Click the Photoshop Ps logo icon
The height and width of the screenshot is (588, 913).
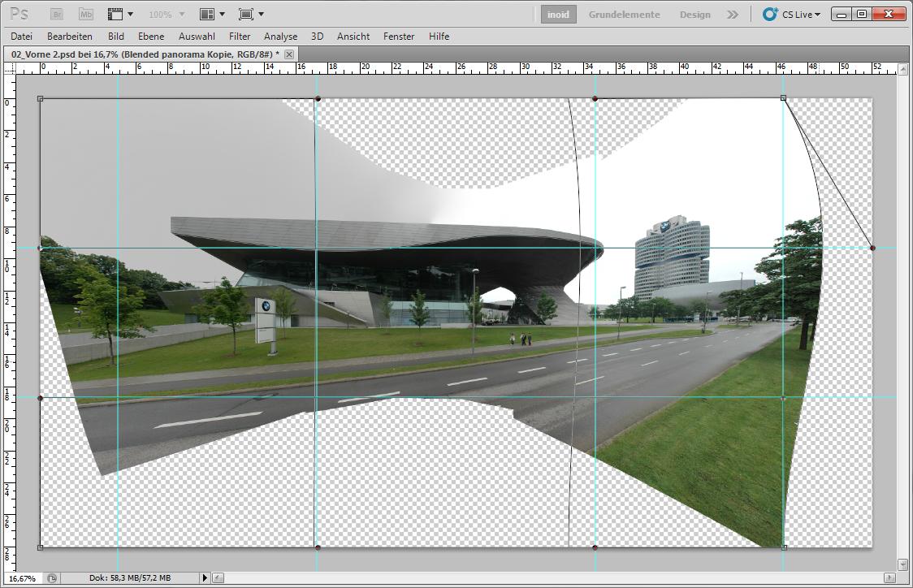click(19, 14)
